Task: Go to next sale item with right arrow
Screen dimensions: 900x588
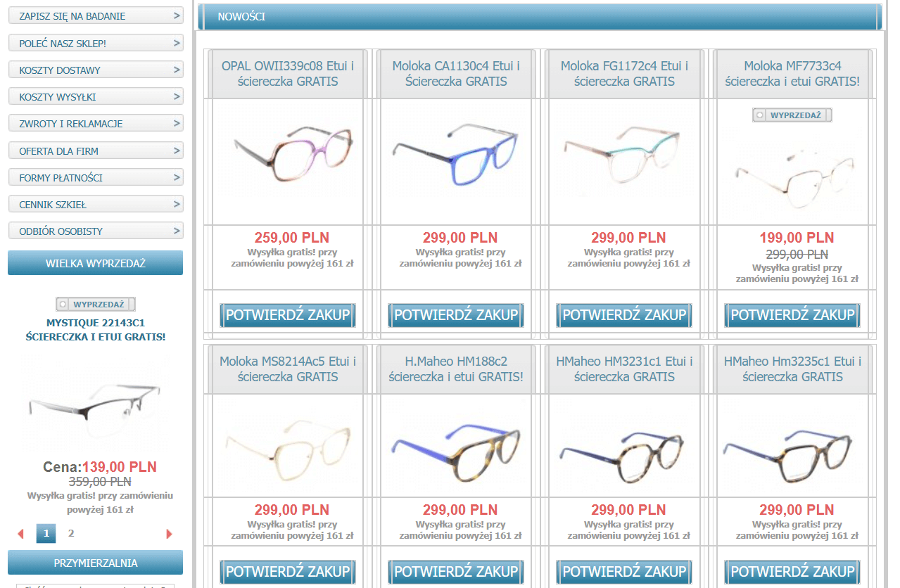Action: (x=169, y=534)
